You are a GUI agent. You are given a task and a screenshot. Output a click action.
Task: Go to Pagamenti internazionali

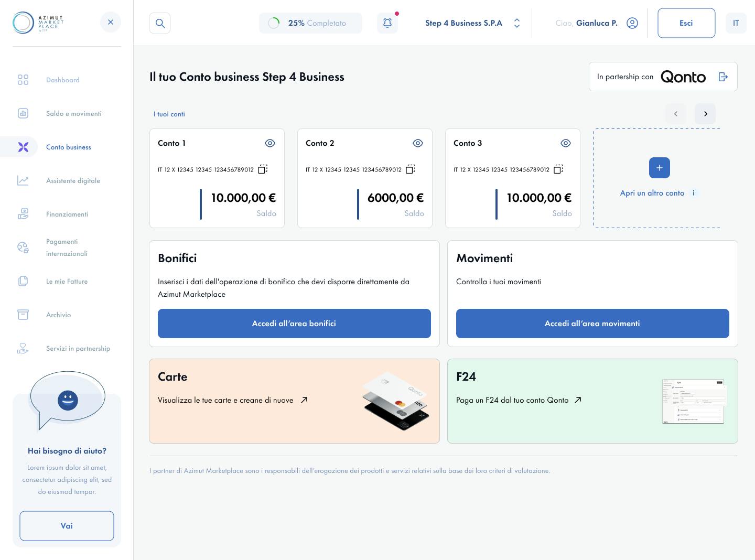click(x=67, y=247)
